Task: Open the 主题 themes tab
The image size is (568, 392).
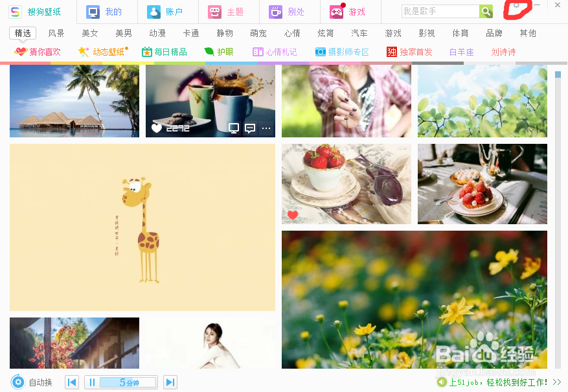Action: click(225, 12)
